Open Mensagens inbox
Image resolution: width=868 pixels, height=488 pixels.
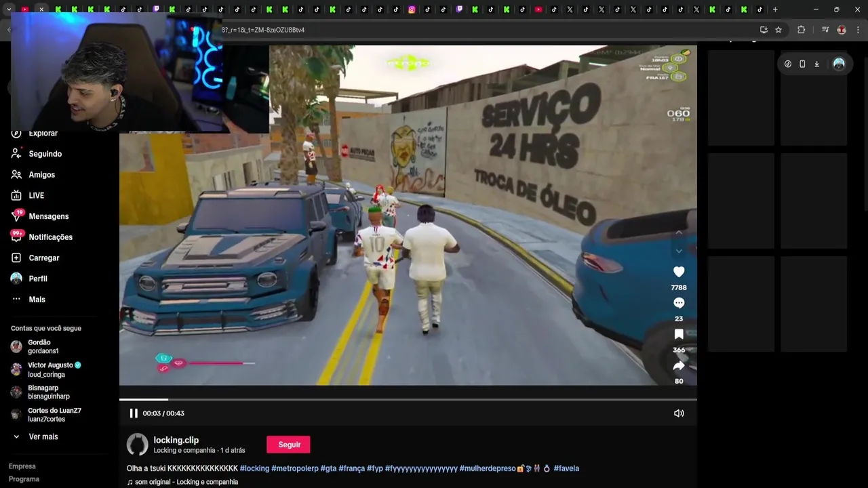pos(48,216)
